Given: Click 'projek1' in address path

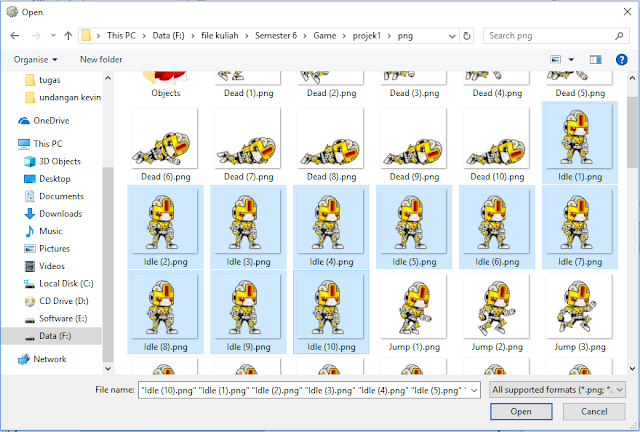Looking at the screenshot, I should (367, 36).
